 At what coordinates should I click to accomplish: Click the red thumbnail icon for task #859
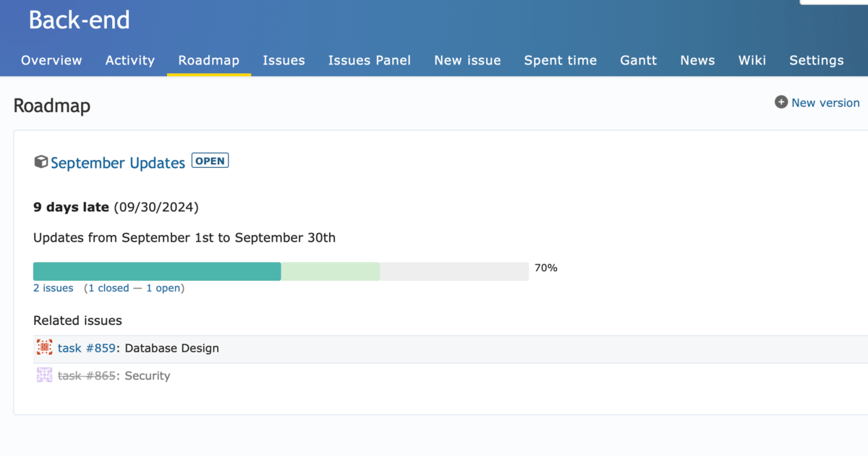[x=43, y=347]
